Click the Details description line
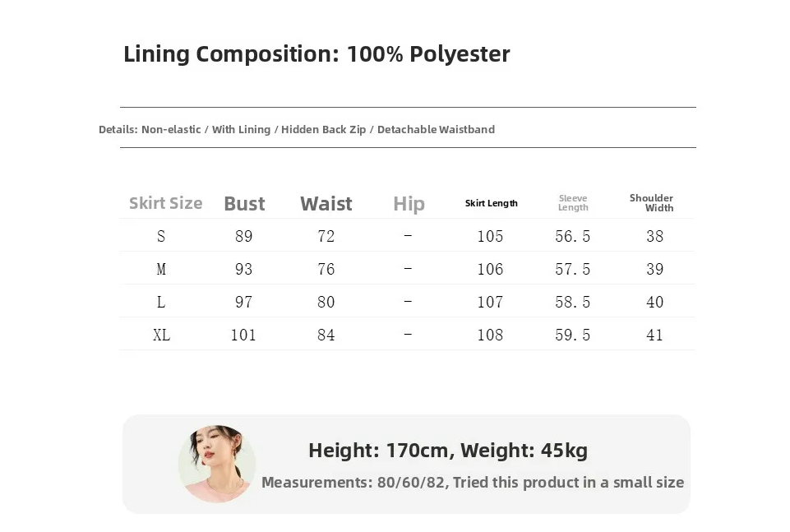Image resolution: width=790 pixels, height=532 pixels. (297, 129)
